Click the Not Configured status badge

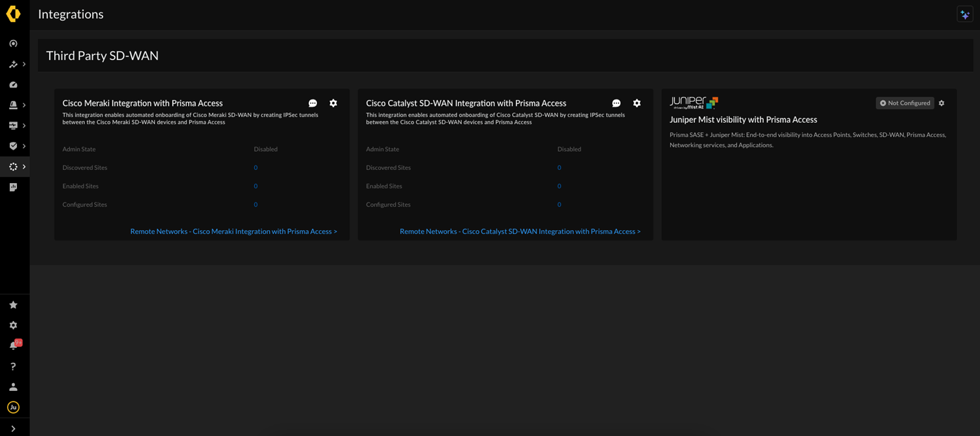tap(905, 103)
